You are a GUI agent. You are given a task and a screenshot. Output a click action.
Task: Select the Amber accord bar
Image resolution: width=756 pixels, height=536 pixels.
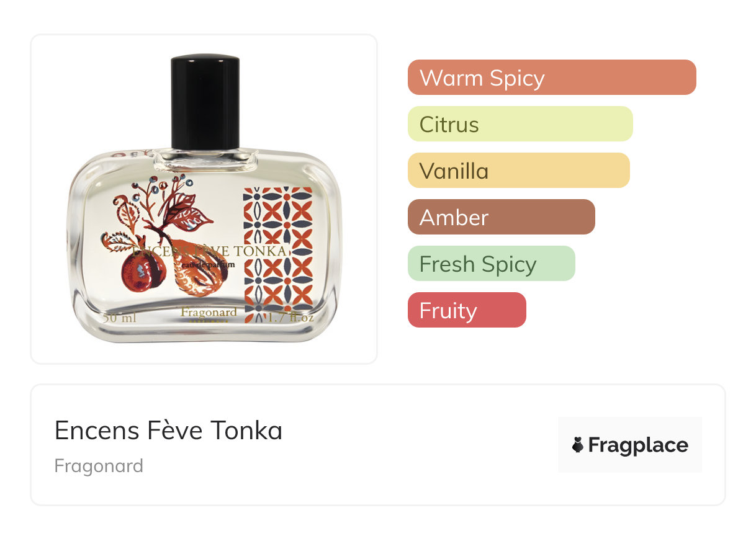502,217
